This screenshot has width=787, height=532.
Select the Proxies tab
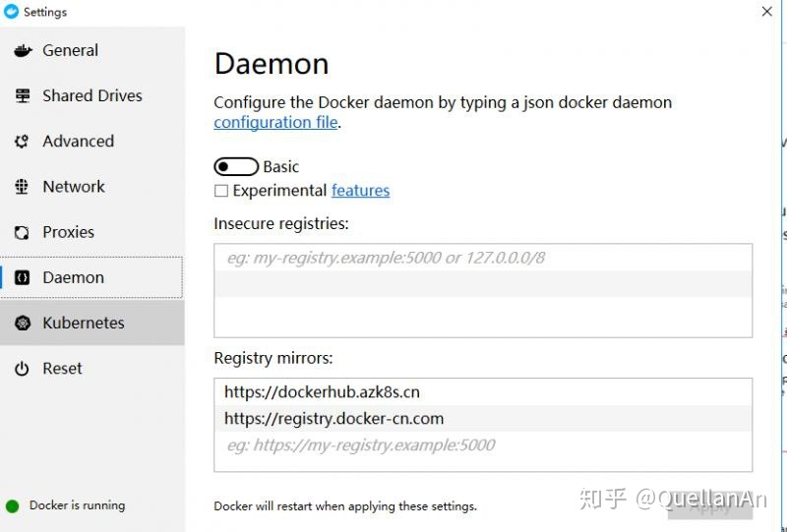click(x=92, y=232)
